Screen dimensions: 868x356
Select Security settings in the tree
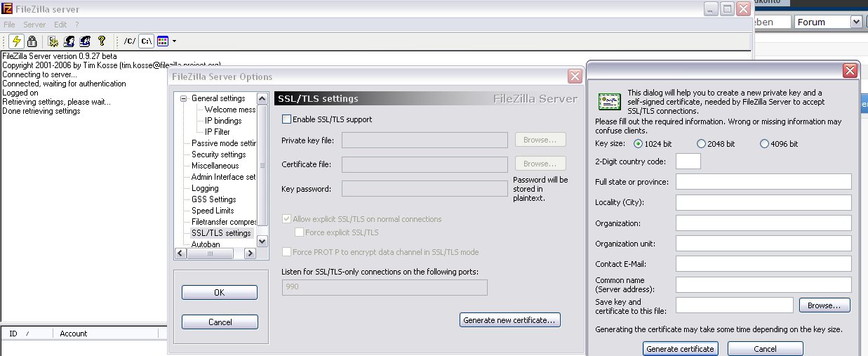point(219,154)
